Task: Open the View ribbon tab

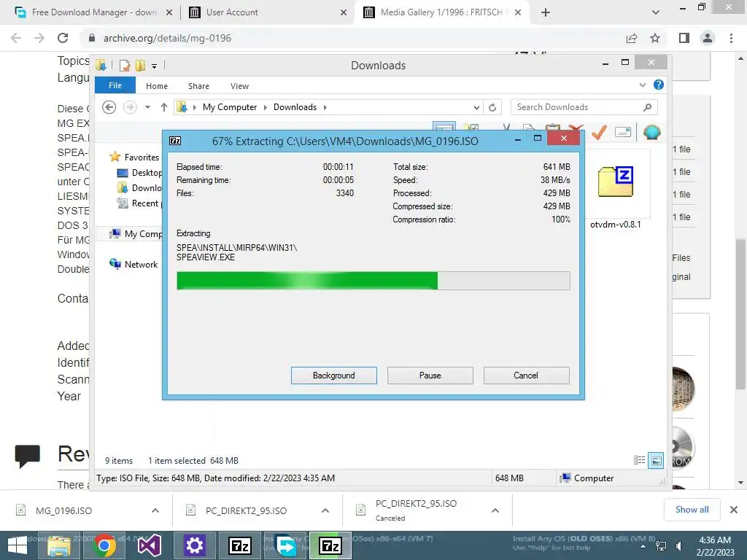Action: [239, 86]
